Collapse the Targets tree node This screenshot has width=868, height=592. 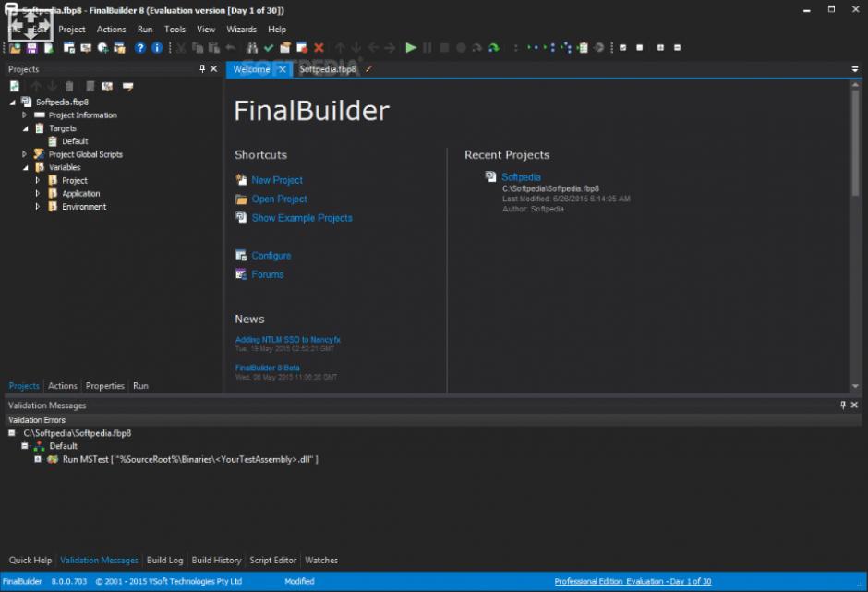26,128
